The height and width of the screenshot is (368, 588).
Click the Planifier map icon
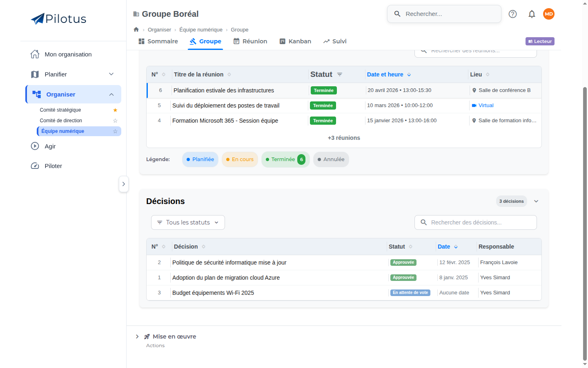click(35, 74)
